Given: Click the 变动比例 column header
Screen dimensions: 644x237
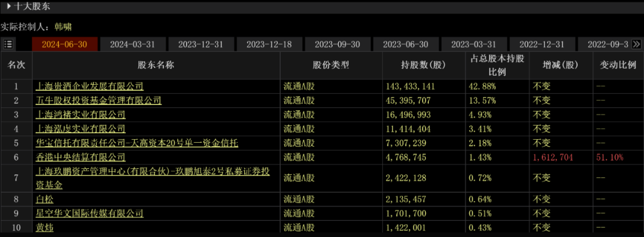Looking at the screenshot, I should click(x=618, y=66).
